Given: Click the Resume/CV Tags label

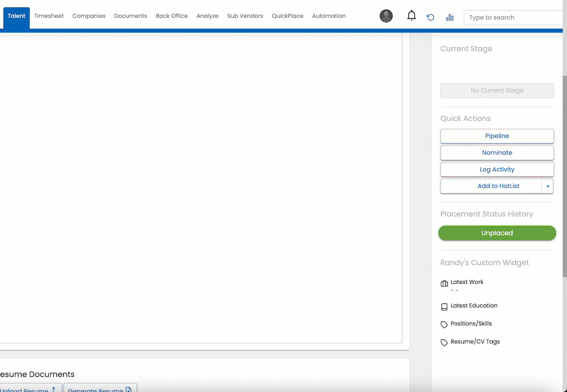Looking at the screenshot, I should (x=475, y=342).
